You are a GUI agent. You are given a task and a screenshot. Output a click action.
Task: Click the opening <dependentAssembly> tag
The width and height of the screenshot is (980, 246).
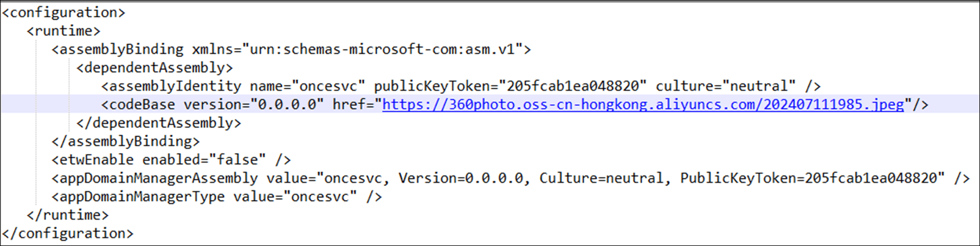pyautogui.click(x=155, y=68)
